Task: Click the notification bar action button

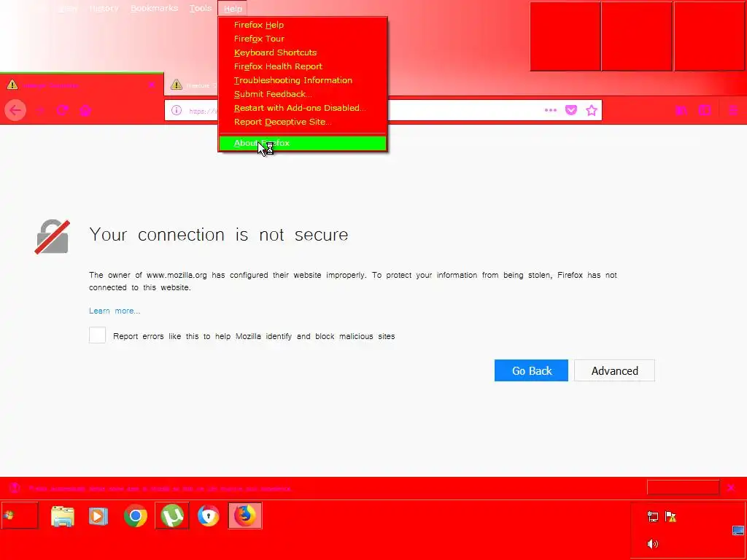Action: pyautogui.click(x=683, y=487)
